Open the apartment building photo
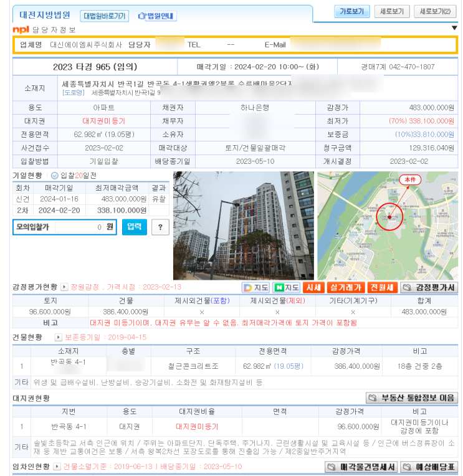This screenshot has width=463, height=476. (x=244, y=226)
